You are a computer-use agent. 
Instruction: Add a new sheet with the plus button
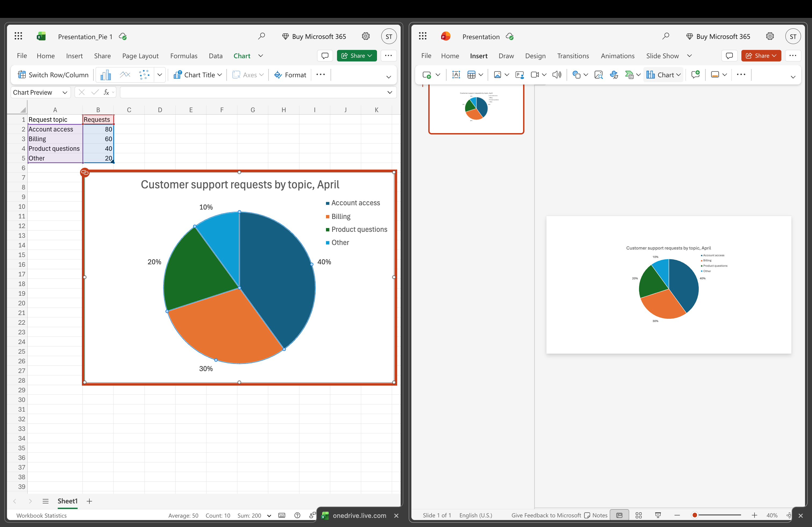[89, 501]
